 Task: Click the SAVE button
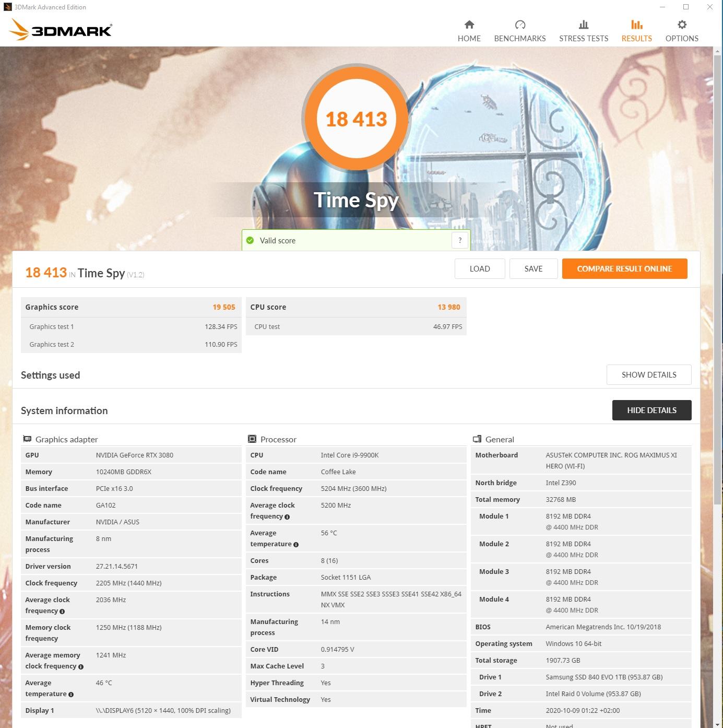(x=534, y=268)
